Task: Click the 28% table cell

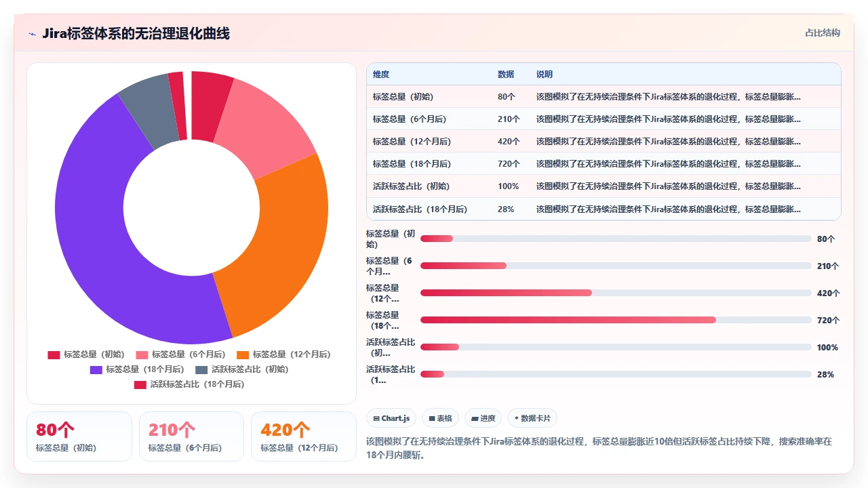Action: coord(506,209)
